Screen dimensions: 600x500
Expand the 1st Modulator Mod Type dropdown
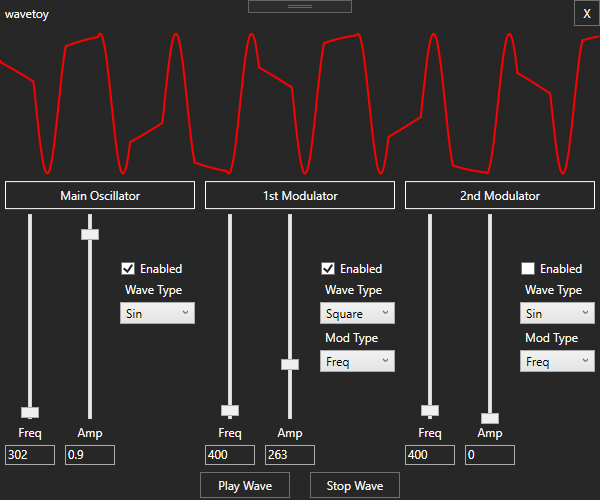(357, 361)
